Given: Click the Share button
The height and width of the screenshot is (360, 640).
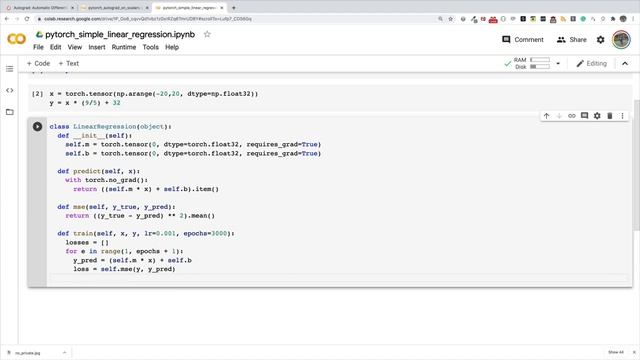Looking at the screenshot, I should coord(571,40).
